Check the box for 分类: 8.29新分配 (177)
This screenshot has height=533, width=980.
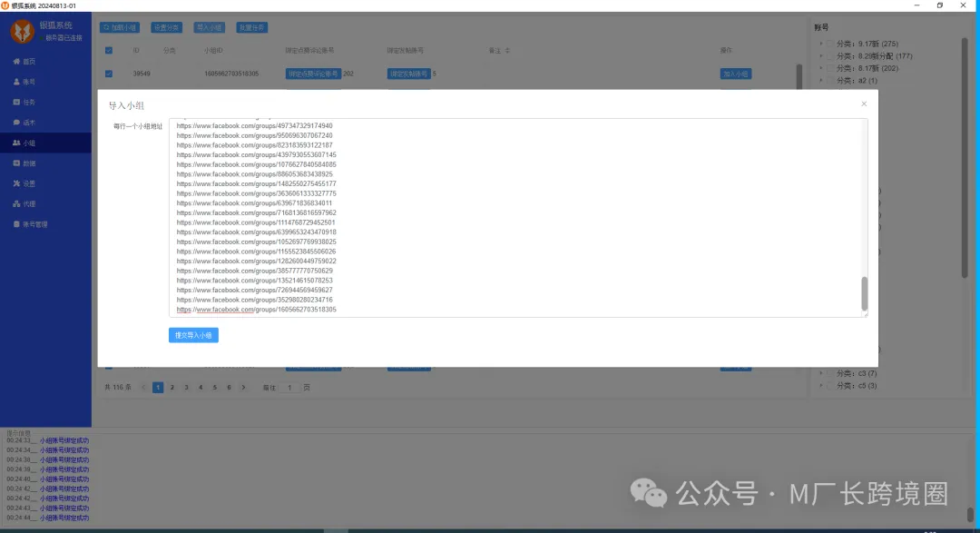pyautogui.click(x=830, y=56)
